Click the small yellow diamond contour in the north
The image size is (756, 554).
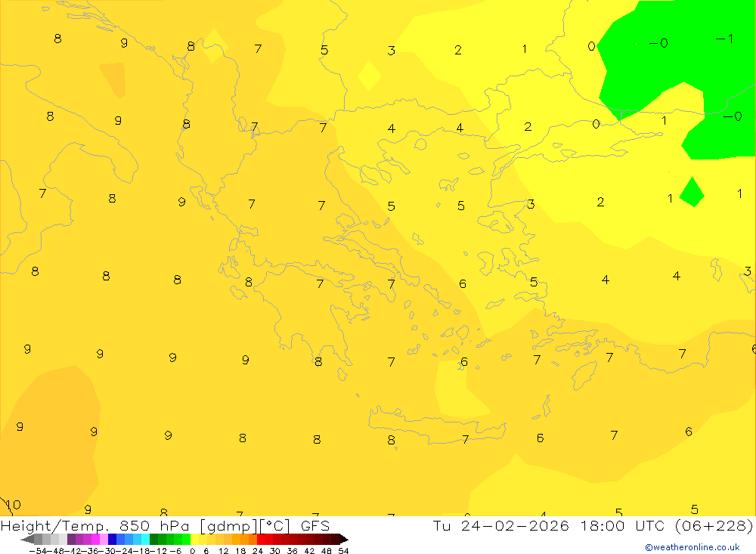[x=370, y=76]
